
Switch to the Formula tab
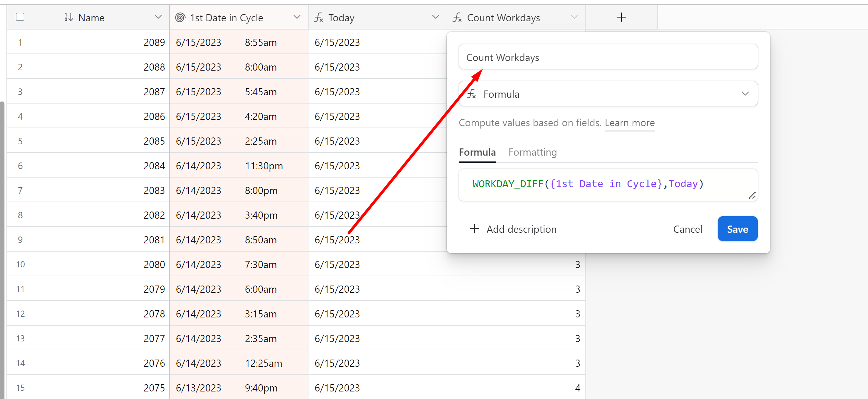(x=477, y=152)
